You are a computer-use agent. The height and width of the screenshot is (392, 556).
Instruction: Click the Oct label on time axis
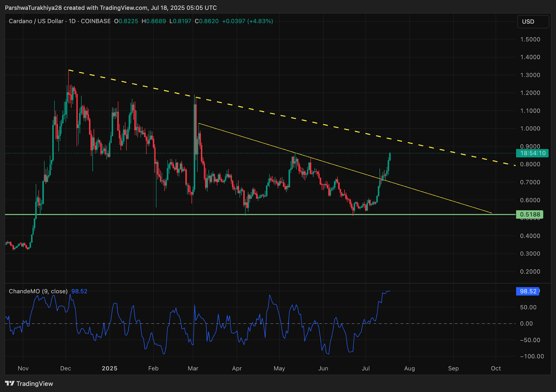[496, 368]
